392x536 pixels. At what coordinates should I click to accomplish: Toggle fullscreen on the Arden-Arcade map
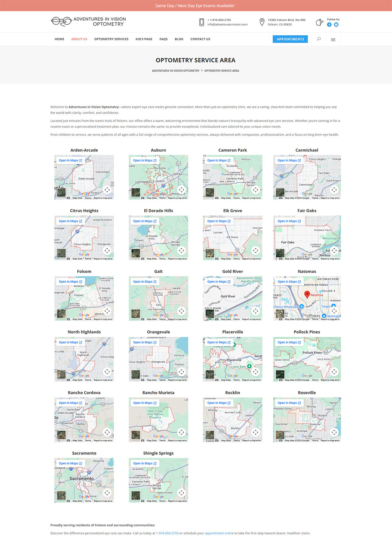click(x=107, y=190)
